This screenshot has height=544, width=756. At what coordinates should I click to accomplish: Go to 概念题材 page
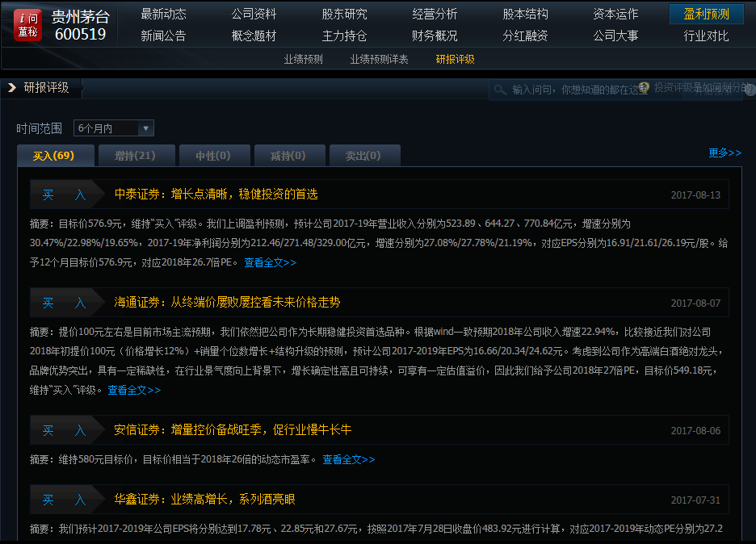tap(254, 36)
